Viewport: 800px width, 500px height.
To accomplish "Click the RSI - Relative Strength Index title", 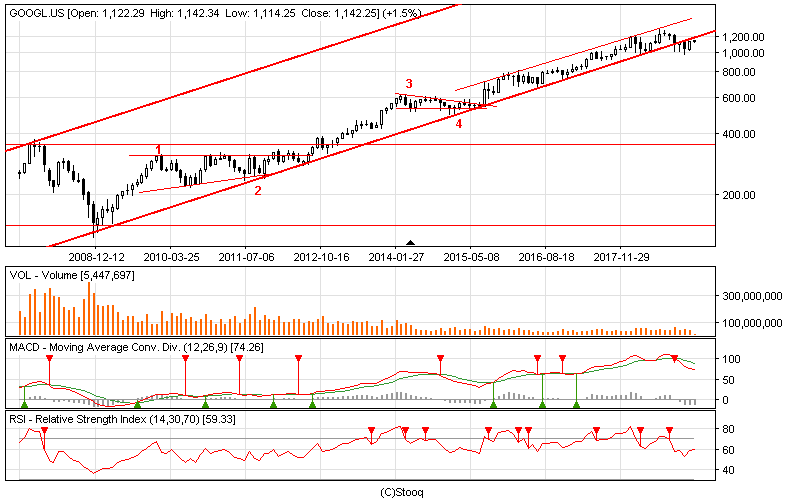I will [122, 419].
